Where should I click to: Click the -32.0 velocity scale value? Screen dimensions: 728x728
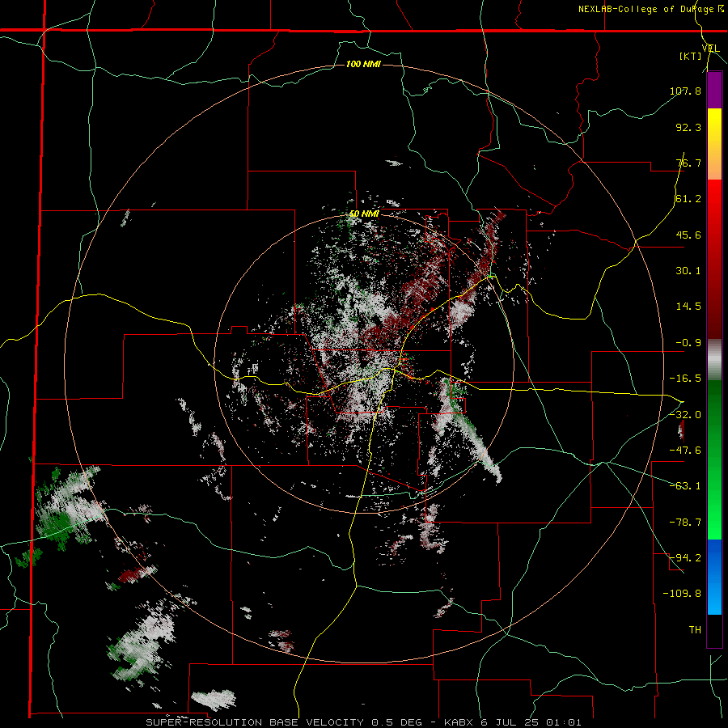[x=685, y=415]
